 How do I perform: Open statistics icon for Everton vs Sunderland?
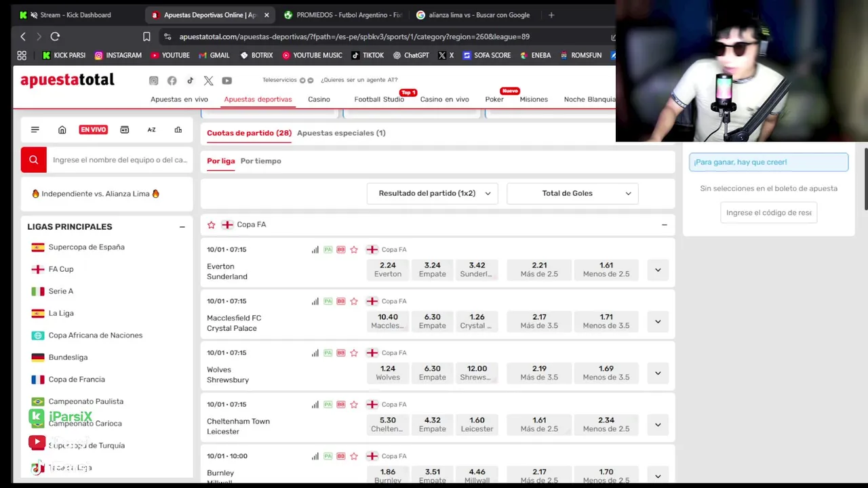[315, 249]
